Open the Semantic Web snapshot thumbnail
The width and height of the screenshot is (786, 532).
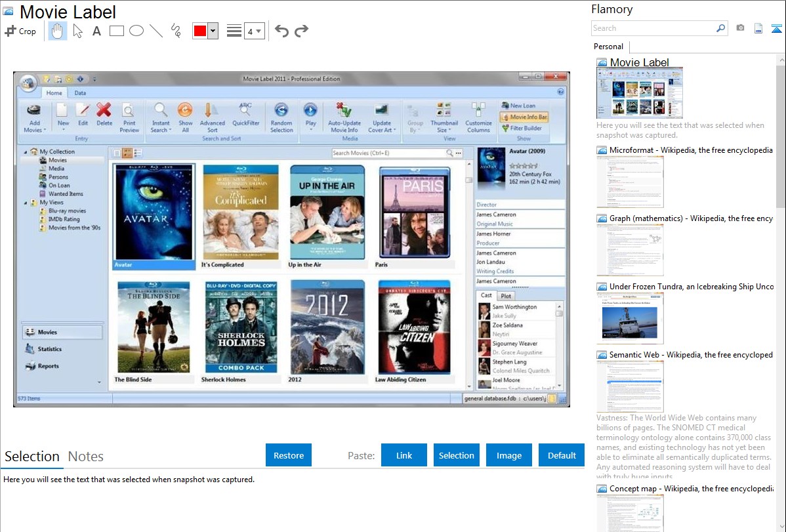coord(630,386)
